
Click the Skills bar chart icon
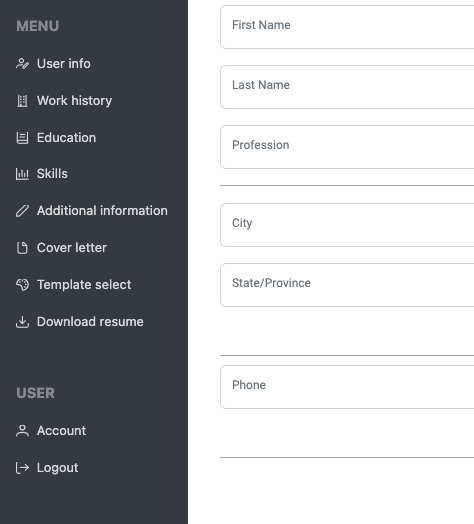[22, 174]
